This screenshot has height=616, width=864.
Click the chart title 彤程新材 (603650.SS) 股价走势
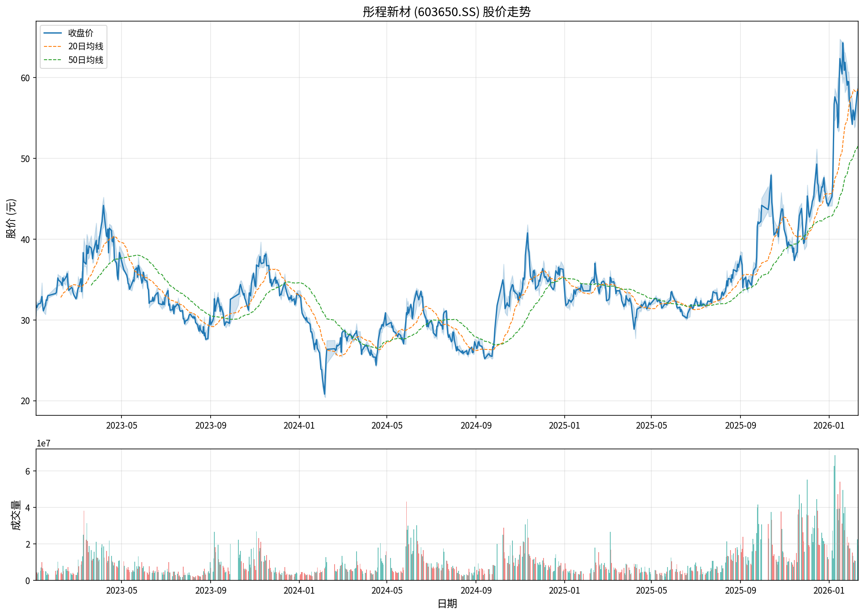pyautogui.click(x=447, y=12)
